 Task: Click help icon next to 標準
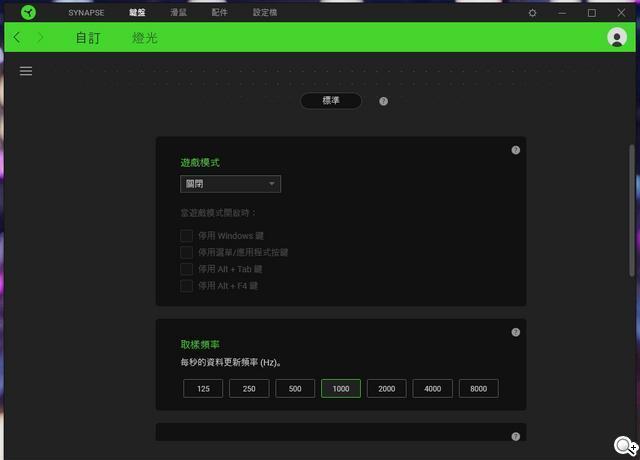point(383,101)
